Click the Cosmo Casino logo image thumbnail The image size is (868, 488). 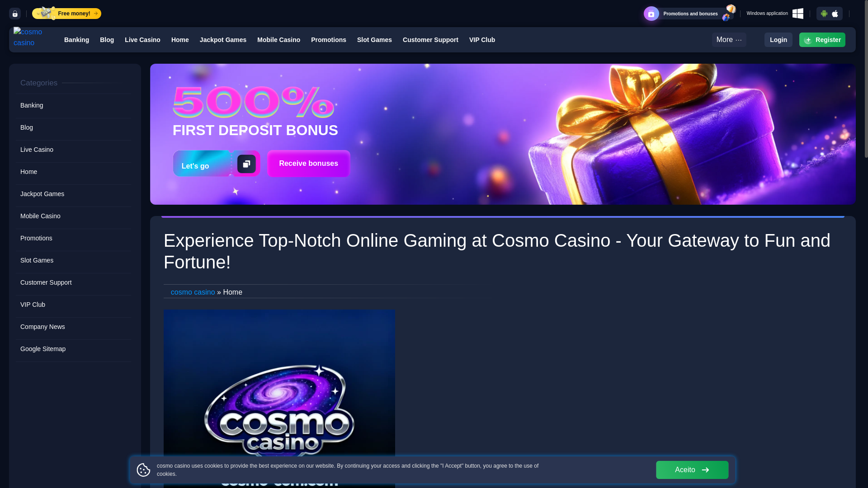pos(279,399)
